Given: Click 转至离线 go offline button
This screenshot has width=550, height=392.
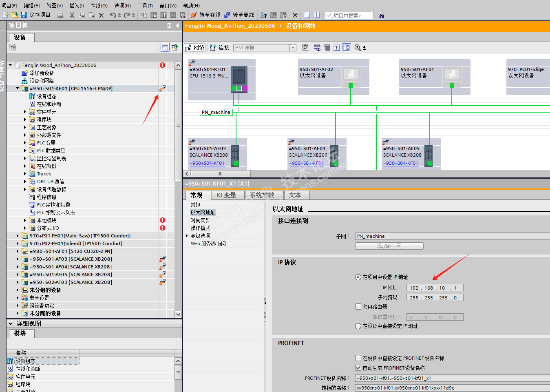Looking at the screenshot, I should tap(239, 15).
